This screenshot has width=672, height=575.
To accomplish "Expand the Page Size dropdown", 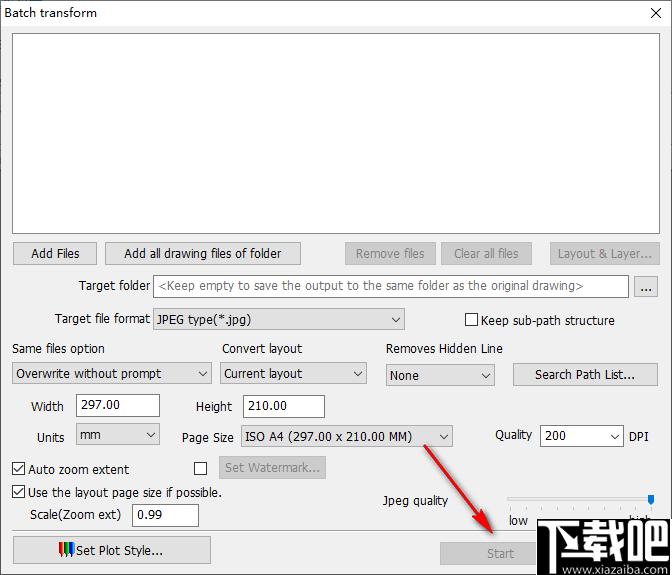I will click(347, 436).
